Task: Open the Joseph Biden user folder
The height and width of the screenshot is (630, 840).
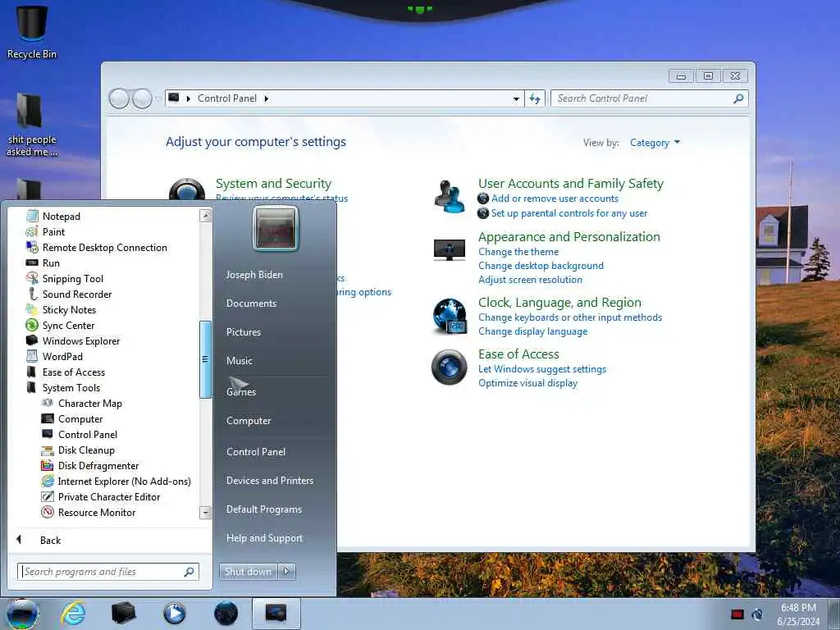Action: tap(254, 274)
